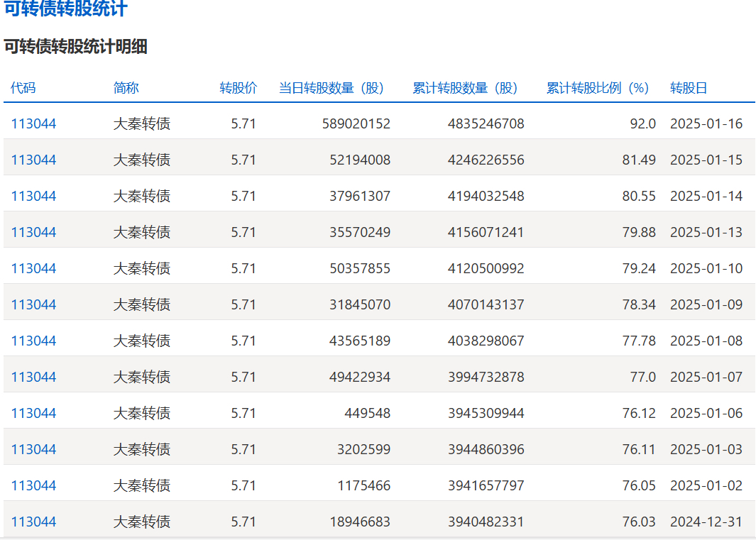Select daily conversion value 37961307

(360, 197)
